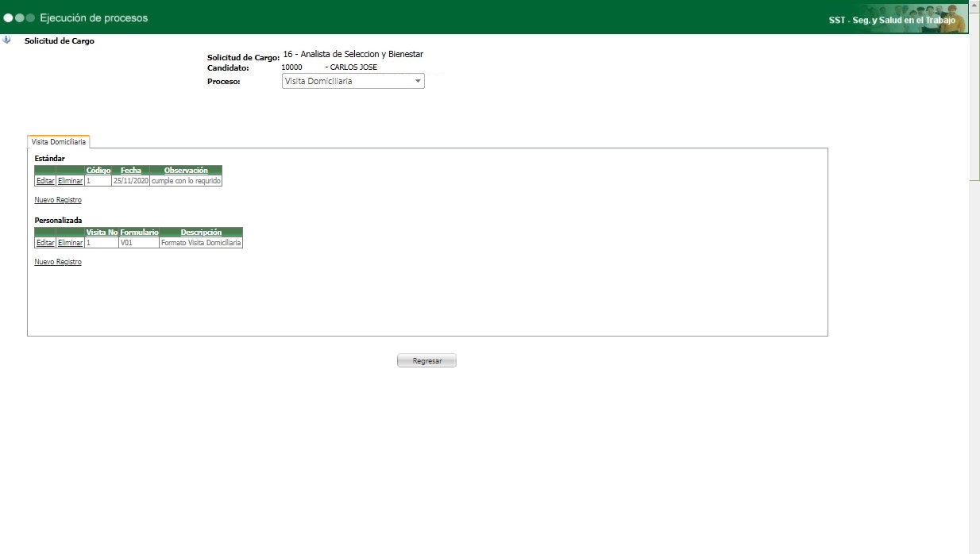Click the 'Formato Visita Domiciliaria' description cell
This screenshot has width=980, height=554.
tap(201, 243)
